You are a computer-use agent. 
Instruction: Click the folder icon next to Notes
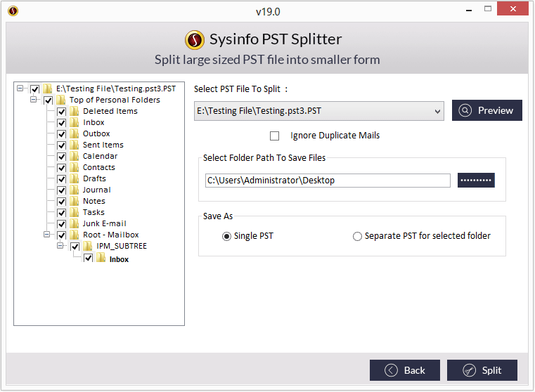pos(74,201)
